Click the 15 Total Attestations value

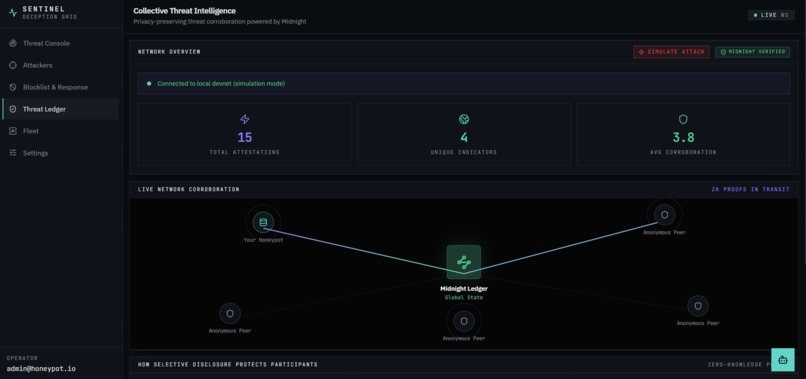tap(245, 137)
